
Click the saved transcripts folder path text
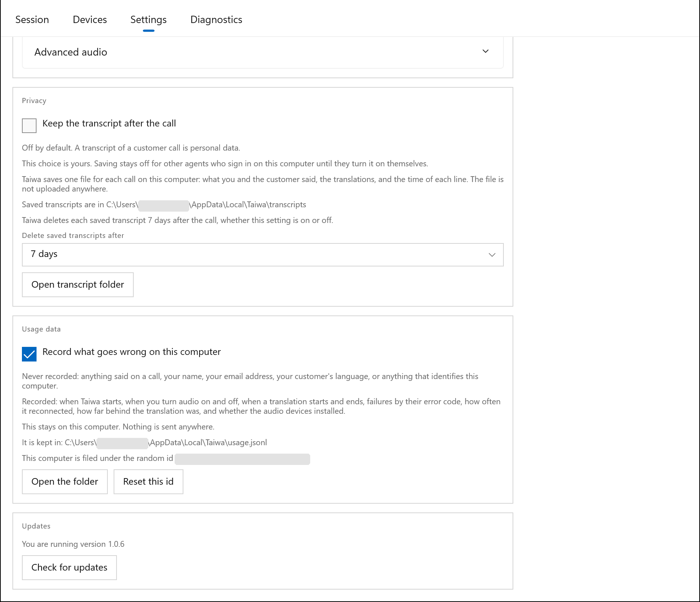pyautogui.click(x=206, y=205)
